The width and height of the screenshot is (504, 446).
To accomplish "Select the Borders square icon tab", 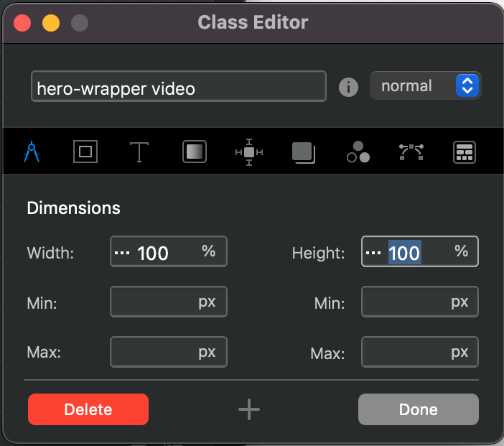I will (85, 152).
